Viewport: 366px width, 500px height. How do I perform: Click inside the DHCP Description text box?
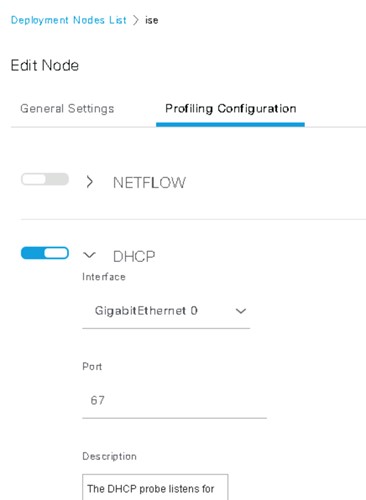click(155, 487)
